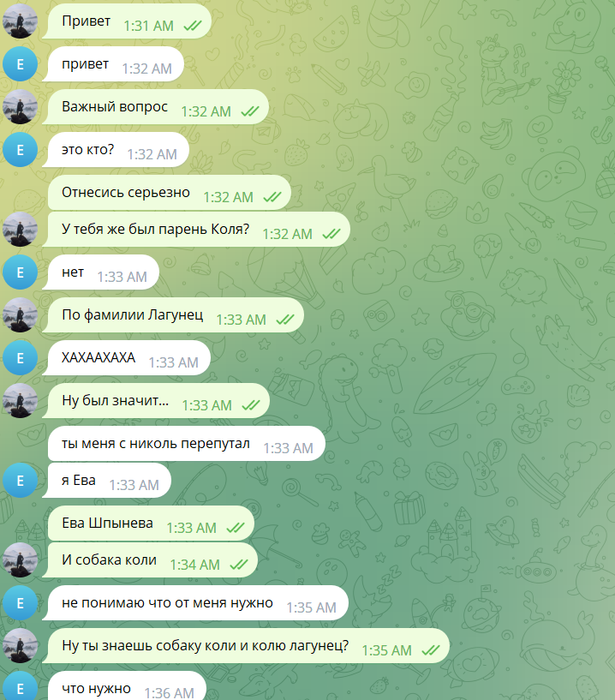Open the E avatar next to "это кто?"

click(x=20, y=150)
